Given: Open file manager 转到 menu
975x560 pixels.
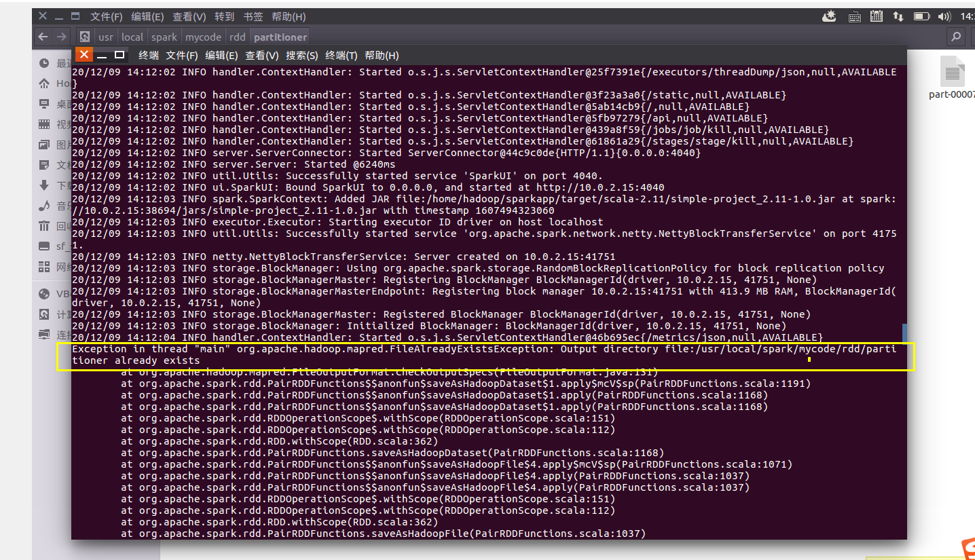Looking at the screenshot, I should click(224, 16).
